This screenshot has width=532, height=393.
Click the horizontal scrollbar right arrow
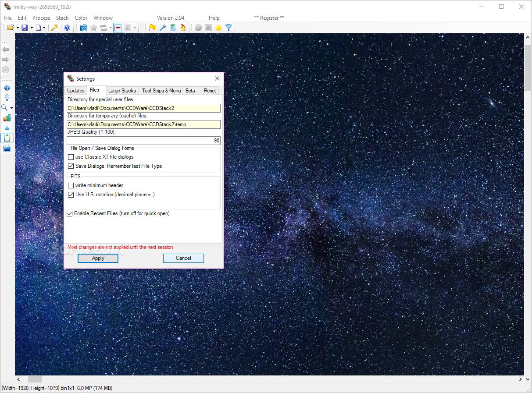coord(521,379)
